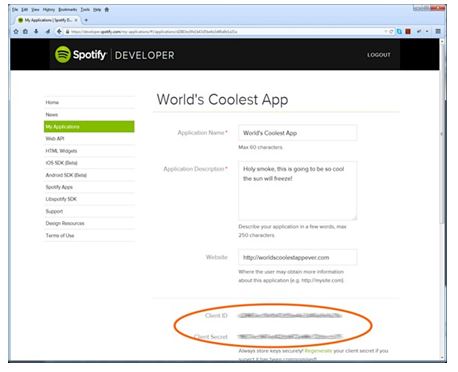This screenshot has height=372, width=458.
Task: Open the Help menu
Action: coord(97,10)
